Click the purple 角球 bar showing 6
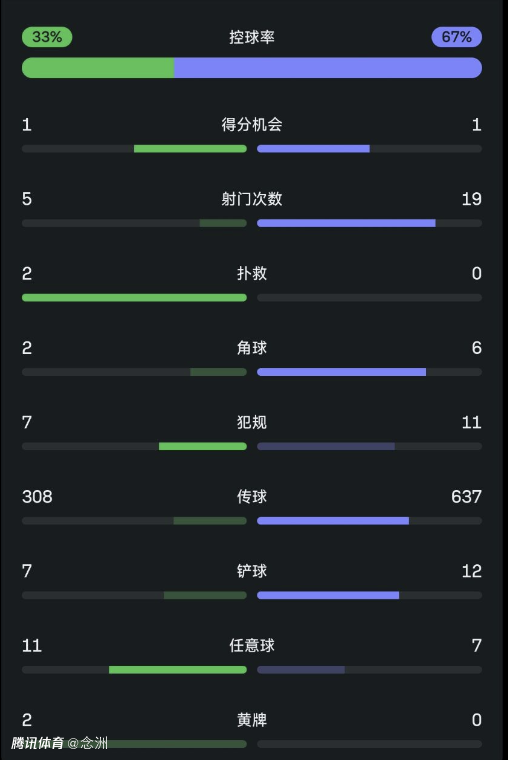Image resolution: width=508 pixels, height=760 pixels. [341, 372]
